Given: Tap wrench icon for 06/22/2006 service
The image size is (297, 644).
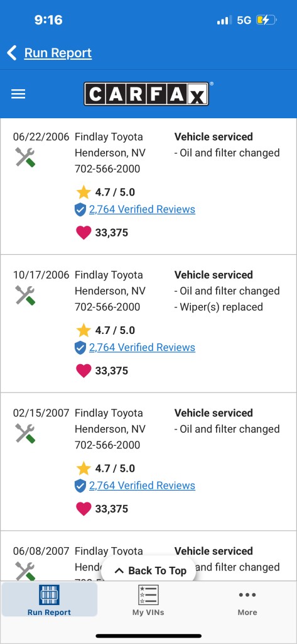Looking at the screenshot, I should pos(25,157).
